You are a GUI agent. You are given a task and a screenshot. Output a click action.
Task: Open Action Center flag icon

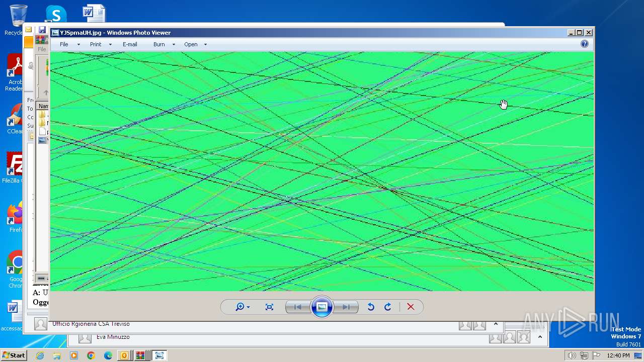click(596, 355)
